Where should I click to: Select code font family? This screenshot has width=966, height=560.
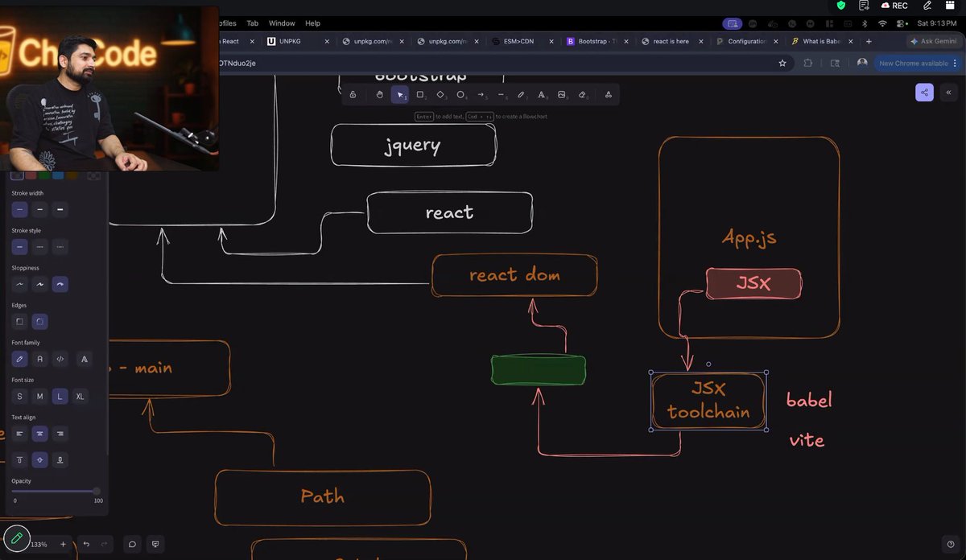click(x=60, y=359)
